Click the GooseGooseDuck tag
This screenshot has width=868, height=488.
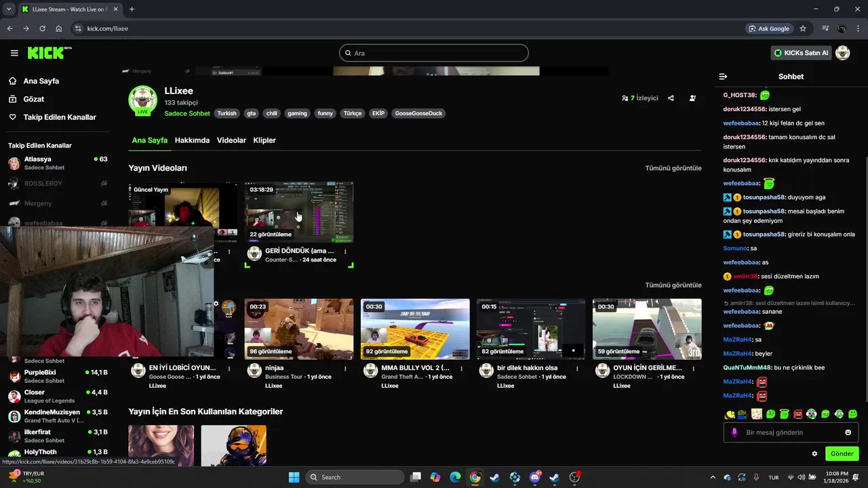coord(418,113)
